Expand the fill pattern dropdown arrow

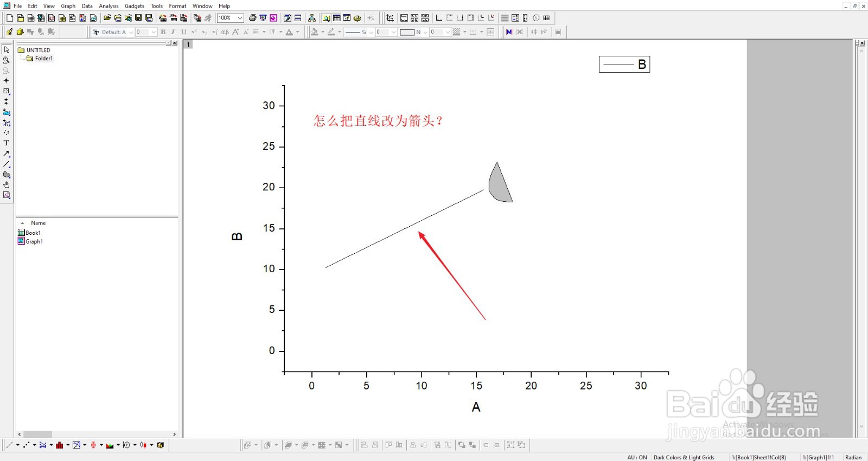465,32
